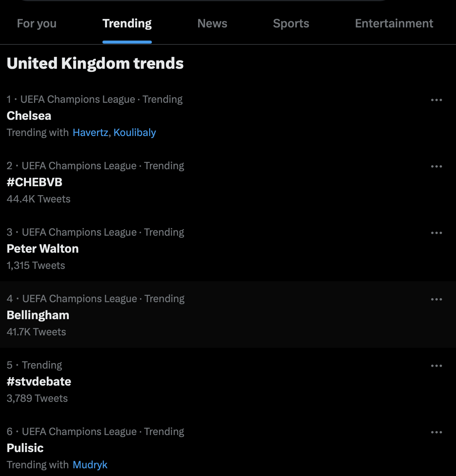Open the Chelsea trending topic
The width and height of the screenshot is (456, 476).
point(29,116)
